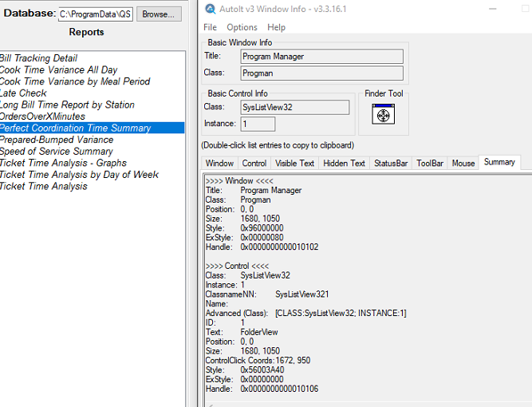532x407 pixels.
Task: Click the Text FolderView summary line
Action: (x=242, y=332)
